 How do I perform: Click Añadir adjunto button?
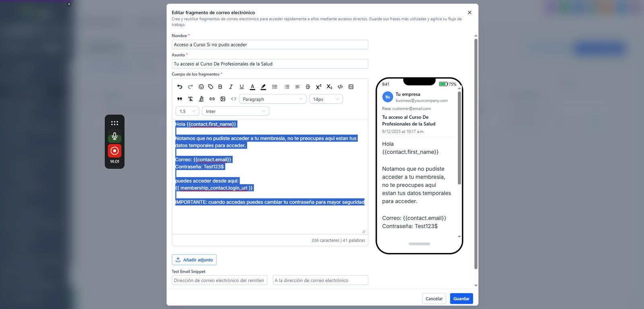tap(194, 260)
